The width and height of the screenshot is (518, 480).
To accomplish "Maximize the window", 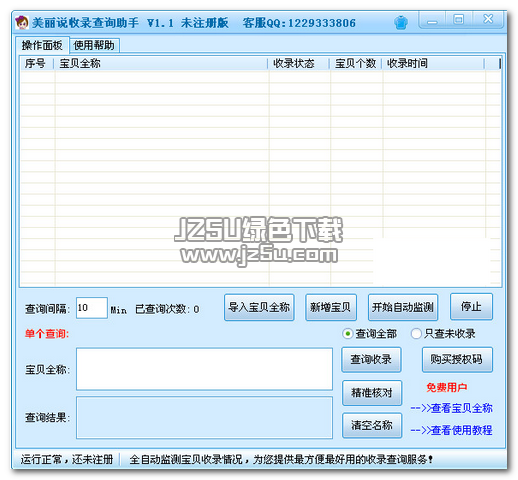I will click(x=459, y=19).
